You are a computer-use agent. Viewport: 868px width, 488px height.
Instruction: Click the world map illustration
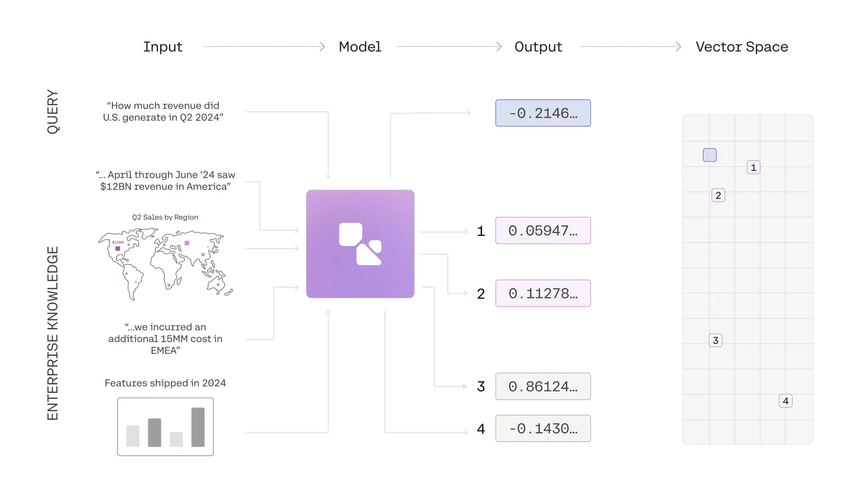(x=165, y=263)
